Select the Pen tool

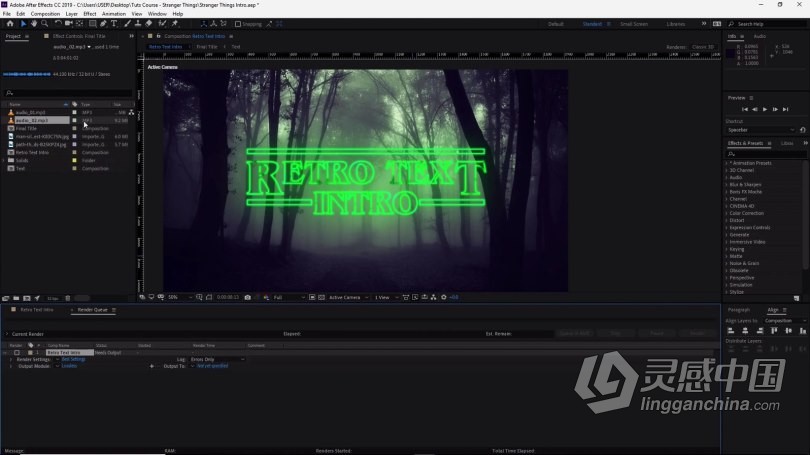tap(103, 23)
